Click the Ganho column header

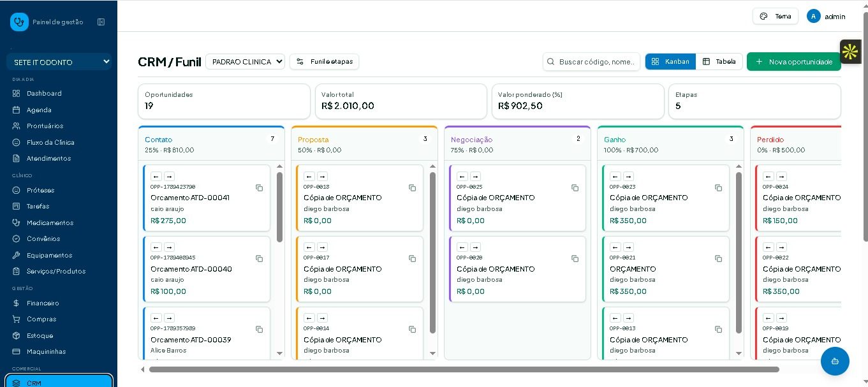coord(670,144)
